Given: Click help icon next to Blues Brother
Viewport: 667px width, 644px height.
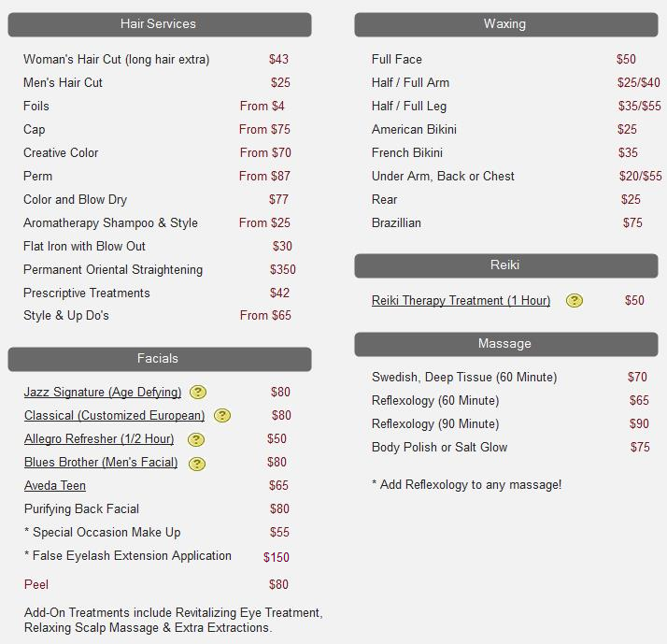Looking at the screenshot, I should (196, 463).
